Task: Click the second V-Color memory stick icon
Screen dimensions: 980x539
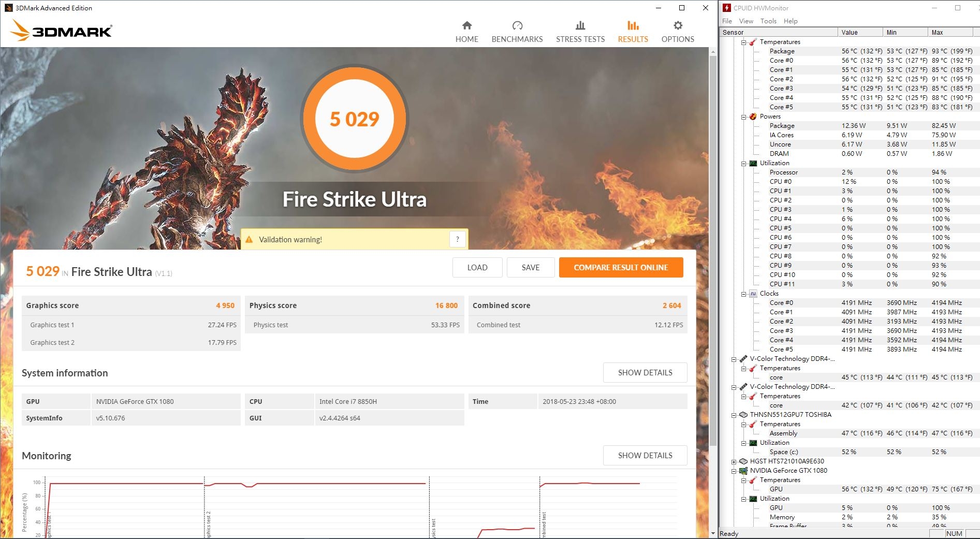Action: 743,387
